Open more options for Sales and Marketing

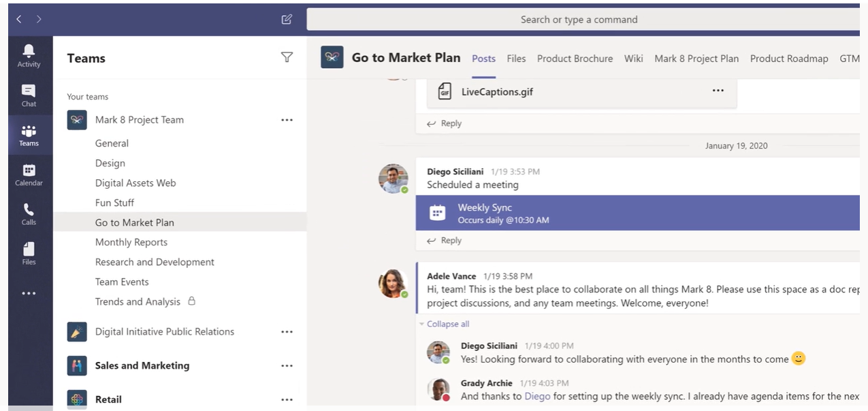(287, 366)
